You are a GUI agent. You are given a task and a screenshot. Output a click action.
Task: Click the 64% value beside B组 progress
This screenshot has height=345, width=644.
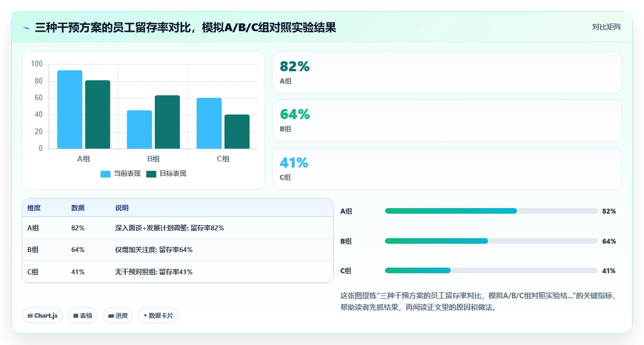[x=609, y=241]
